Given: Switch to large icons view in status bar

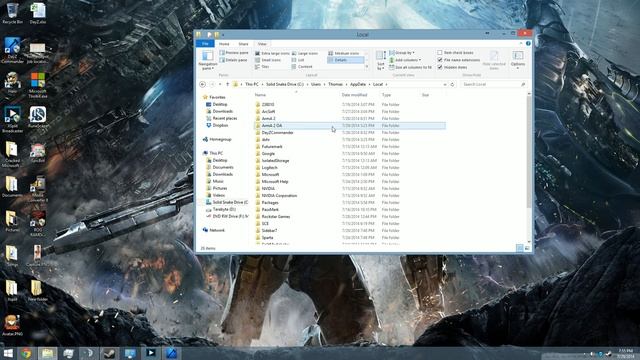Looking at the screenshot, I should pyautogui.click(x=527, y=248).
